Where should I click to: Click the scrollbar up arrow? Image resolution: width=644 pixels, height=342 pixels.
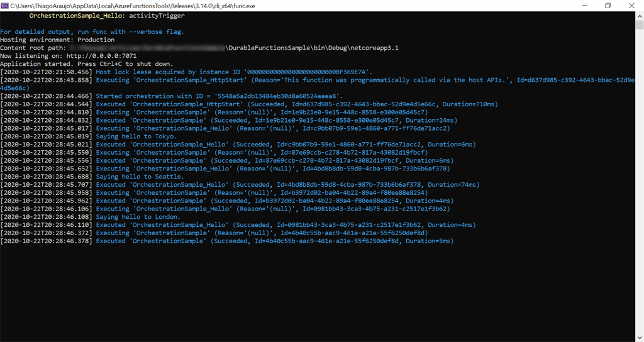coord(640,16)
